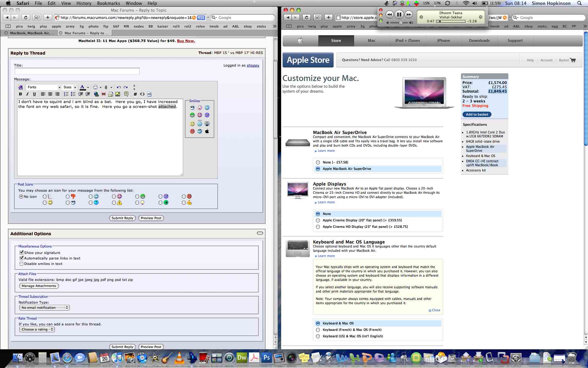This screenshot has width=588, height=368.
Task: Click the italic formatting icon
Action: pyautogui.click(x=27, y=94)
